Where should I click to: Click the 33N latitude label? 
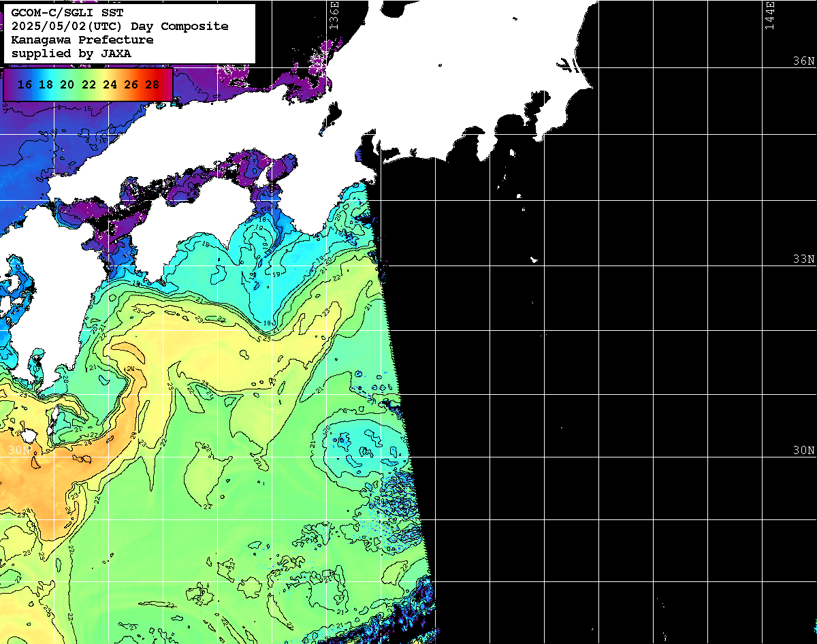[803, 259]
